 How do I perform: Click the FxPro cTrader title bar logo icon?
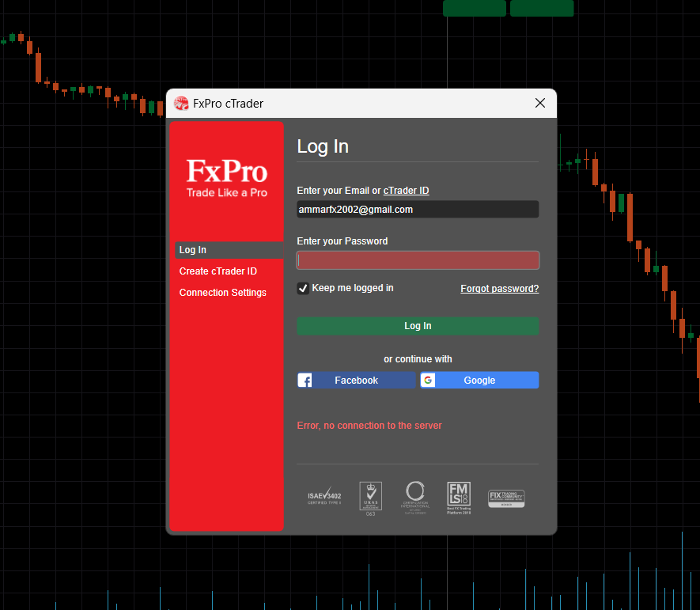pyautogui.click(x=181, y=103)
